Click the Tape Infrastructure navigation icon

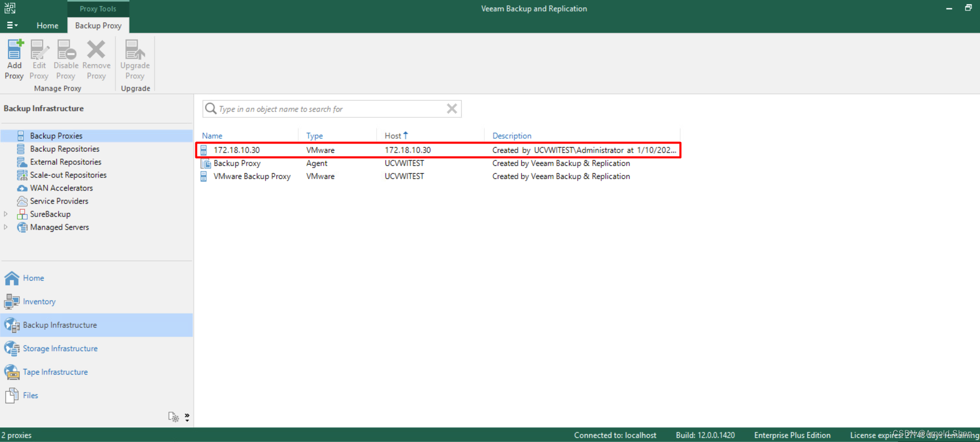click(x=12, y=372)
